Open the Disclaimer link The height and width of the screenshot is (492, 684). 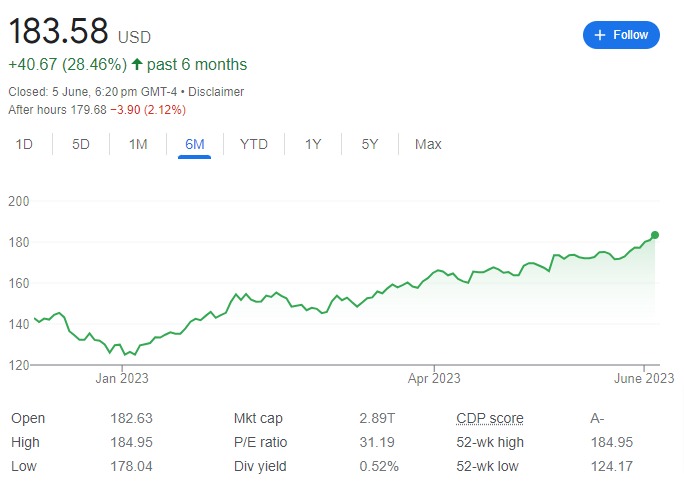click(216, 92)
